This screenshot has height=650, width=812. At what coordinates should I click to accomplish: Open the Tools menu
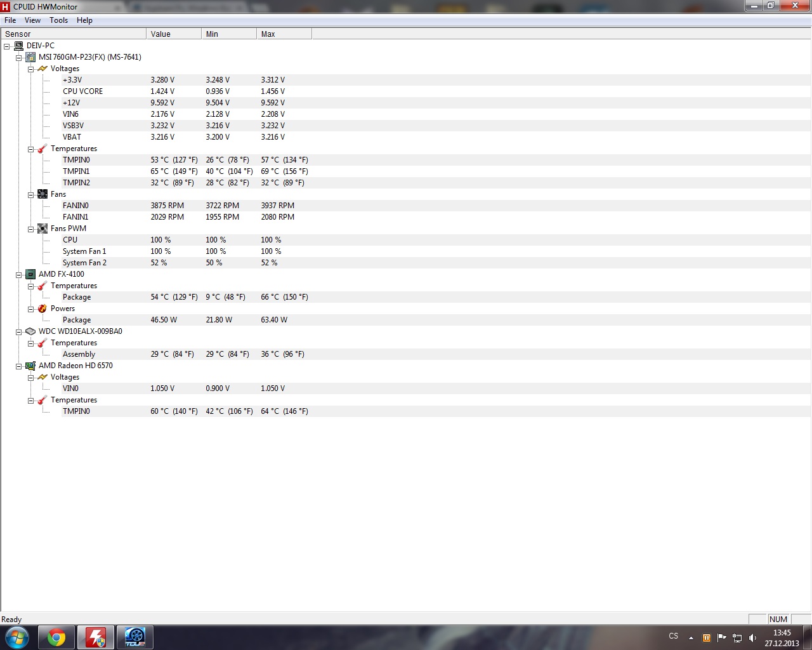point(59,20)
